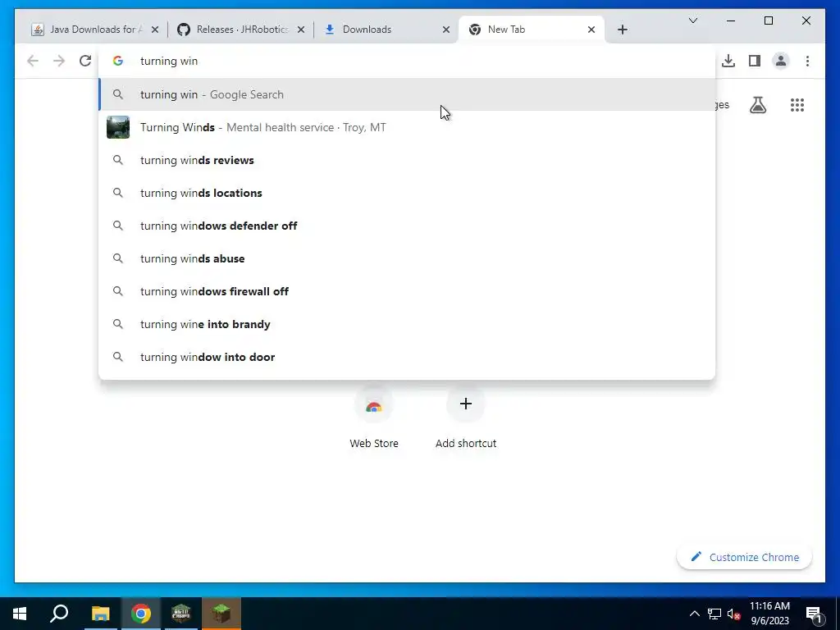Open the Google apps grid
The width and height of the screenshot is (840, 630).
pos(797,105)
